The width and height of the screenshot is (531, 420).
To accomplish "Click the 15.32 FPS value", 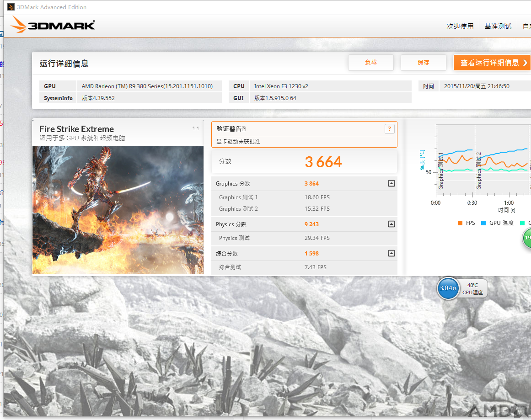I will 317,209.
